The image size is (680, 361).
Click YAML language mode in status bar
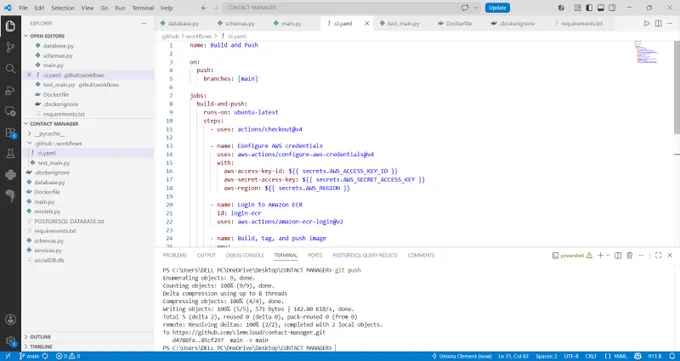coord(616,356)
